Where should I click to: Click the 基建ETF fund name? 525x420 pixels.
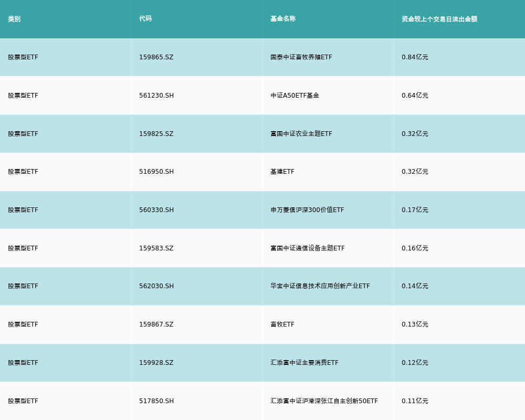282,172
